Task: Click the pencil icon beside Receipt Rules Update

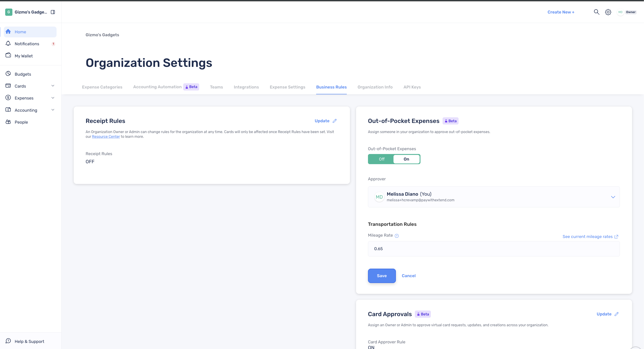Action: pyautogui.click(x=334, y=121)
